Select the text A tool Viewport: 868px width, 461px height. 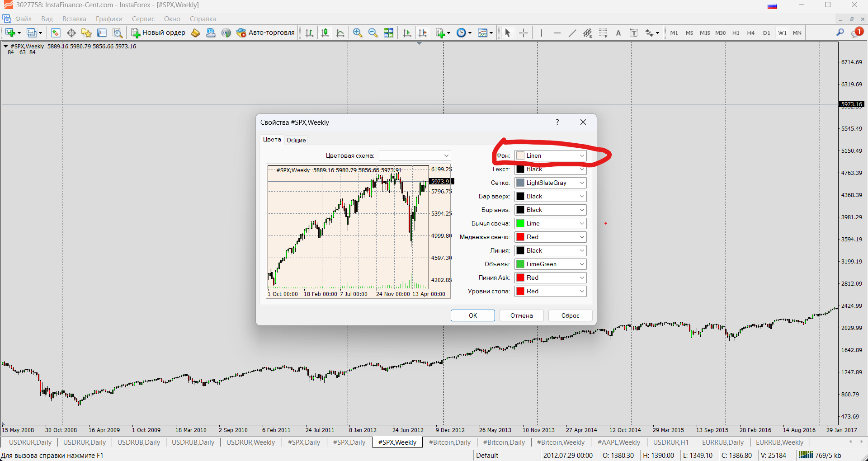tap(618, 33)
